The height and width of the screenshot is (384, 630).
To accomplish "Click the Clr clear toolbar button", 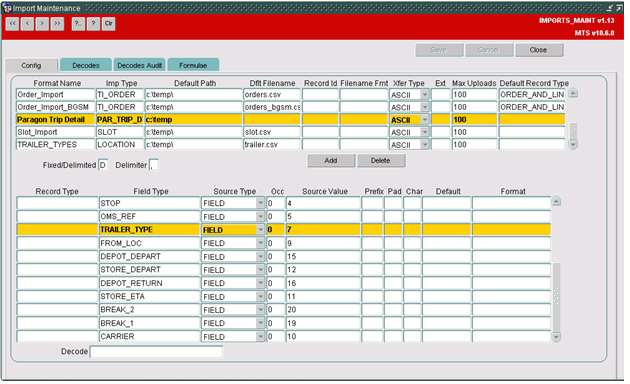I will 108,24.
